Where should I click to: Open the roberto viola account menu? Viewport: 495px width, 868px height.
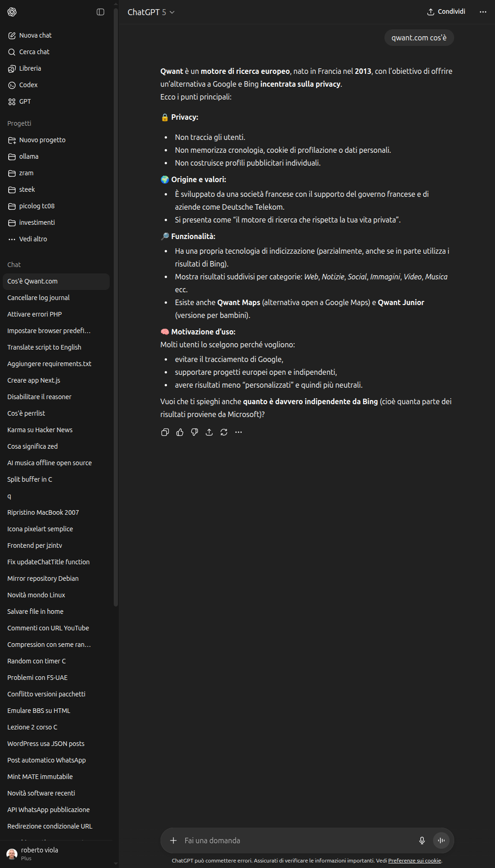coord(39,853)
